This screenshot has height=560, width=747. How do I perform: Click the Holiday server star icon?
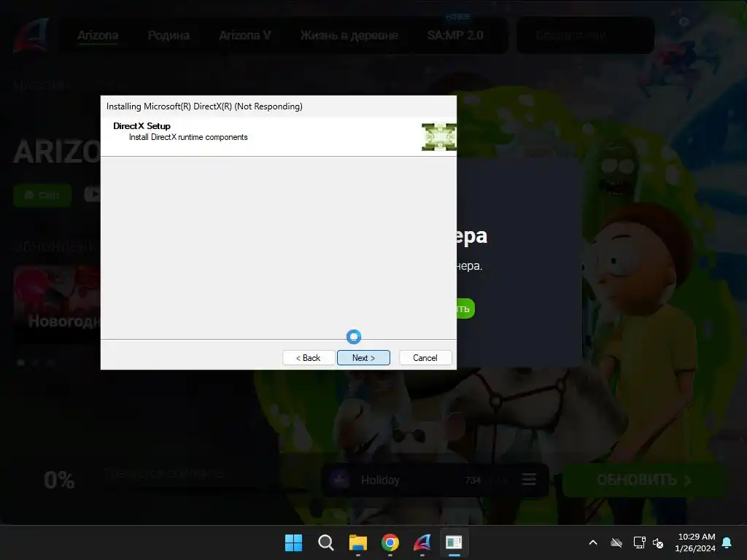point(340,480)
